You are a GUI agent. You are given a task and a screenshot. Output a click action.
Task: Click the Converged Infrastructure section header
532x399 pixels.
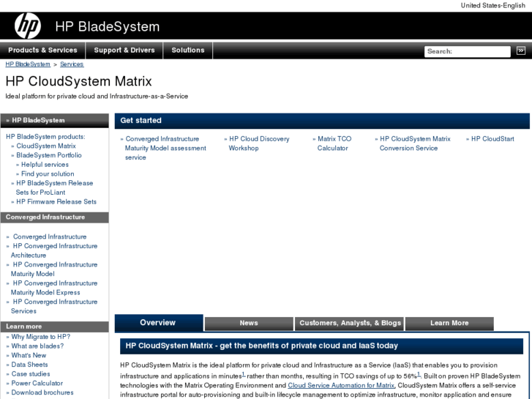point(55,217)
